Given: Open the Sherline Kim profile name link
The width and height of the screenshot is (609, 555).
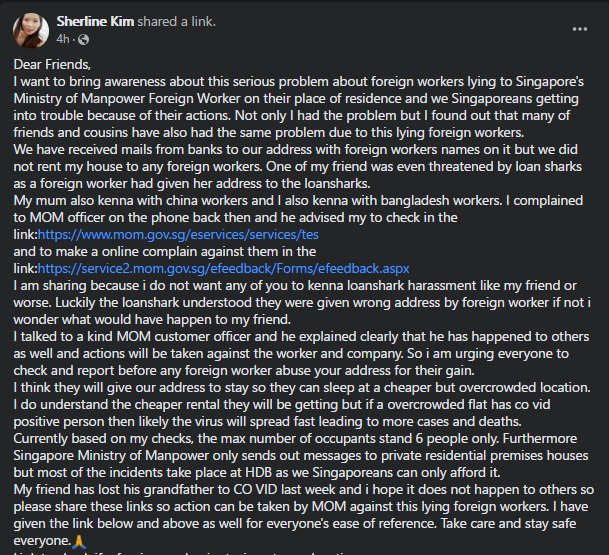Looking at the screenshot, I should 95,21.
